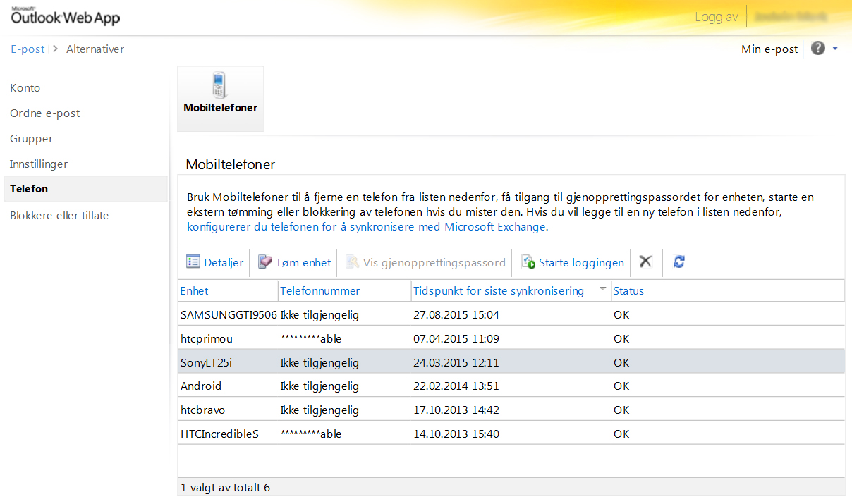852x504 pixels.
Task: Sort list by Enhet column header
Action: (x=195, y=290)
